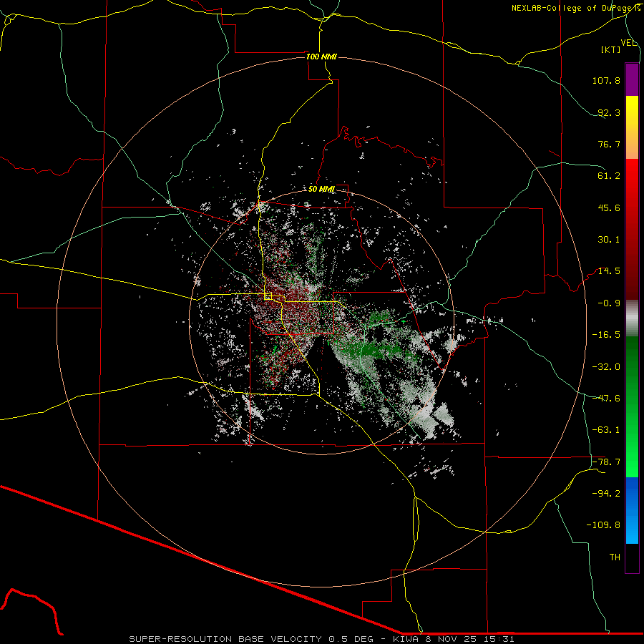Click the -109.8 velocity scale value
Viewport: 644px width, 644px height.
click(604, 525)
